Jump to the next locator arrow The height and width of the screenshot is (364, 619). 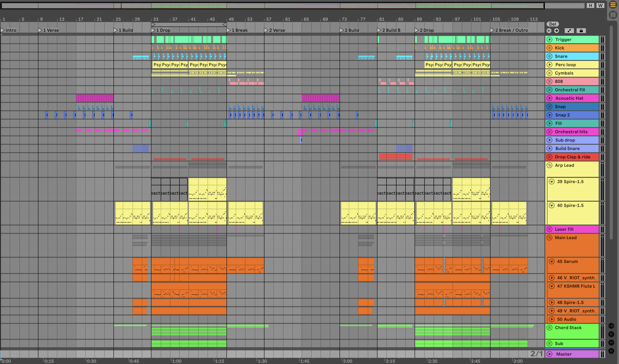tap(556, 31)
